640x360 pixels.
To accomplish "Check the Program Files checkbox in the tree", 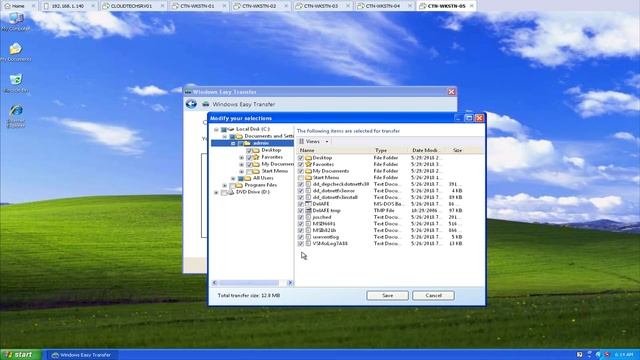I will [x=232, y=185].
